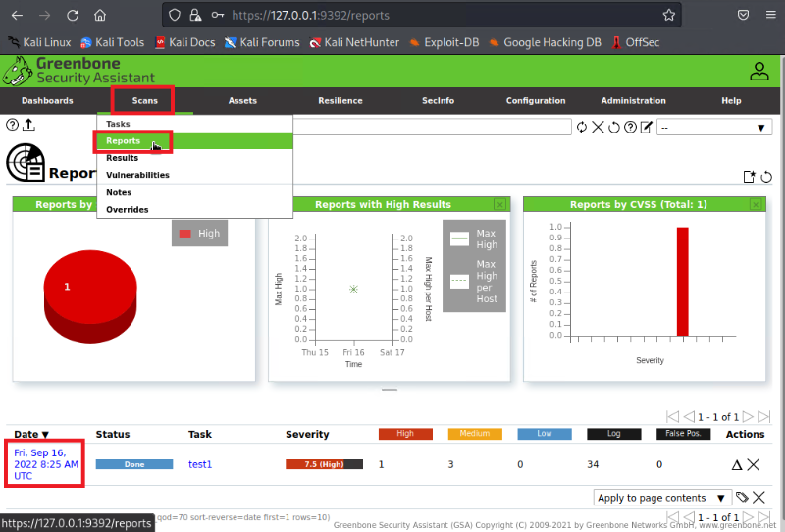The height and width of the screenshot is (532, 785).
Task: Click the add new dashboard display icon
Action: click(x=750, y=177)
